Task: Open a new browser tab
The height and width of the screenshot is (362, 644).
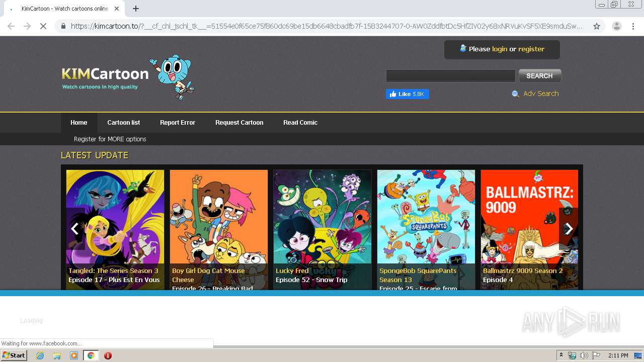Action: [136, 9]
